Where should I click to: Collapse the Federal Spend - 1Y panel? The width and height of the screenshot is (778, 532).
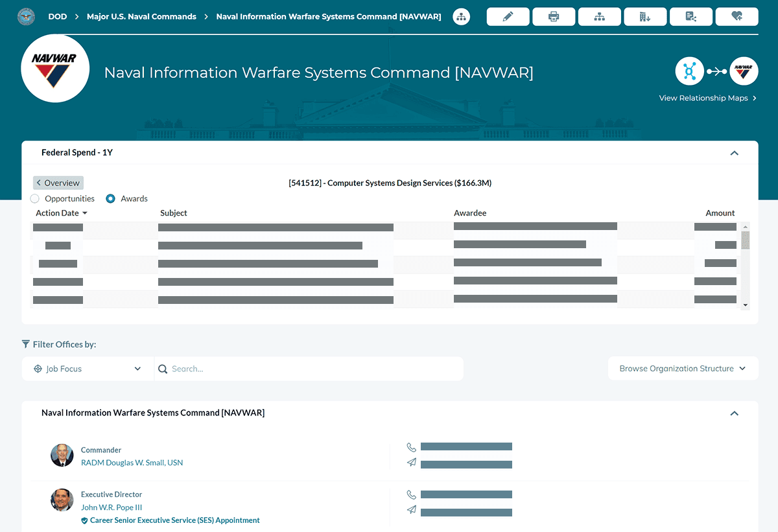[734, 153]
